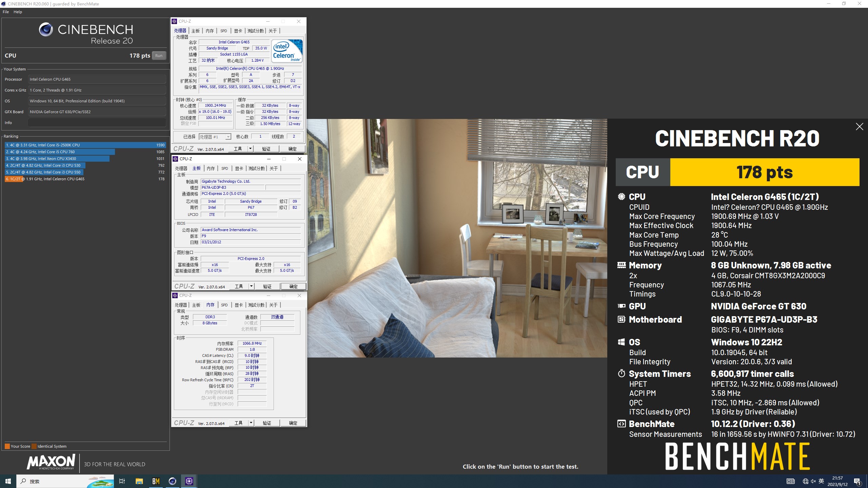This screenshot has height=488, width=868.
Task: Click 验证 button in top CPU-Z window
Action: (x=267, y=149)
